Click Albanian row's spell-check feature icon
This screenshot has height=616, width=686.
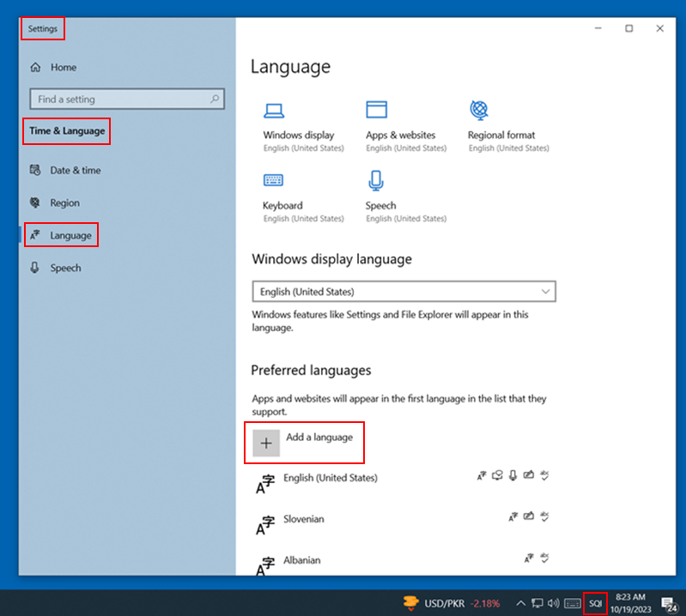tap(544, 558)
